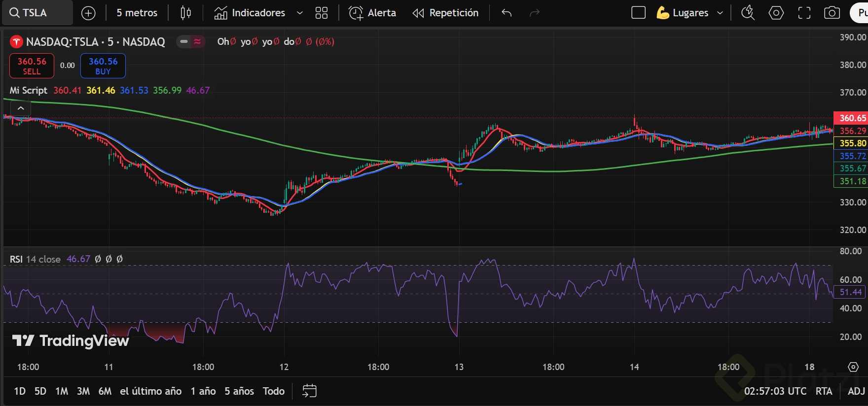Open the TSLA symbol search box
The height and width of the screenshot is (406, 868).
(37, 13)
